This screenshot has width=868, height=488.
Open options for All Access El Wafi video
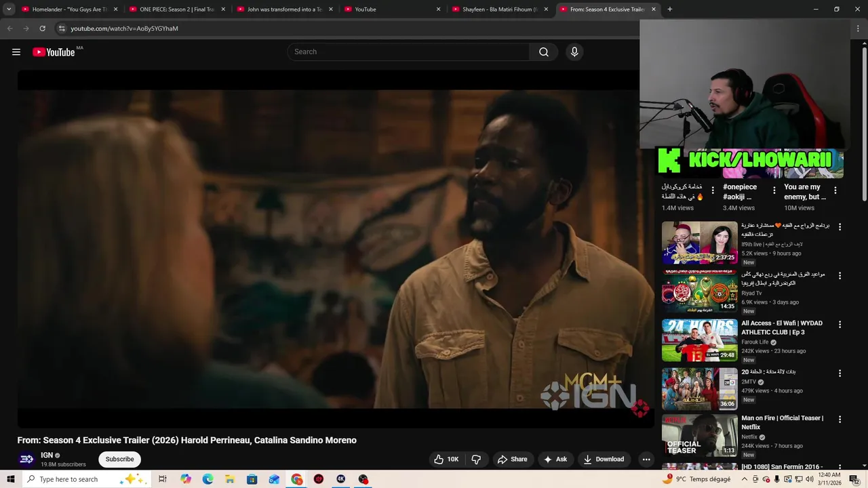(x=840, y=325)
